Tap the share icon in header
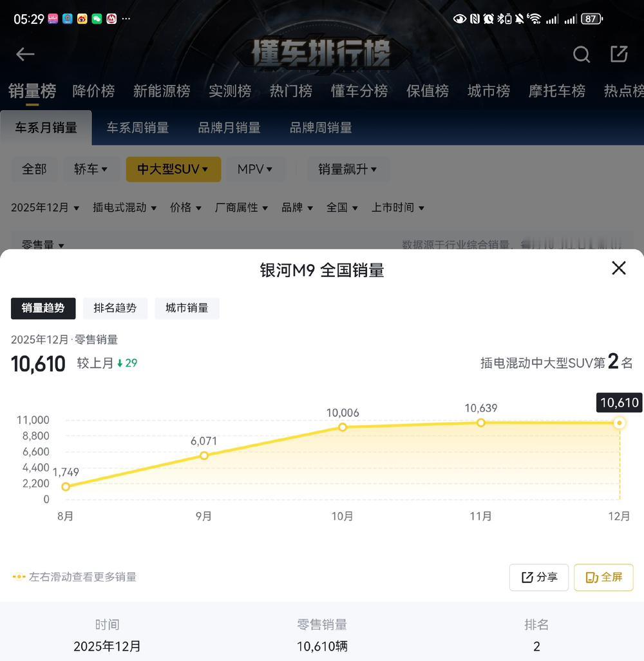Image resolution: width=644 pixels, height=661 pixels. [x=619, y=54]
